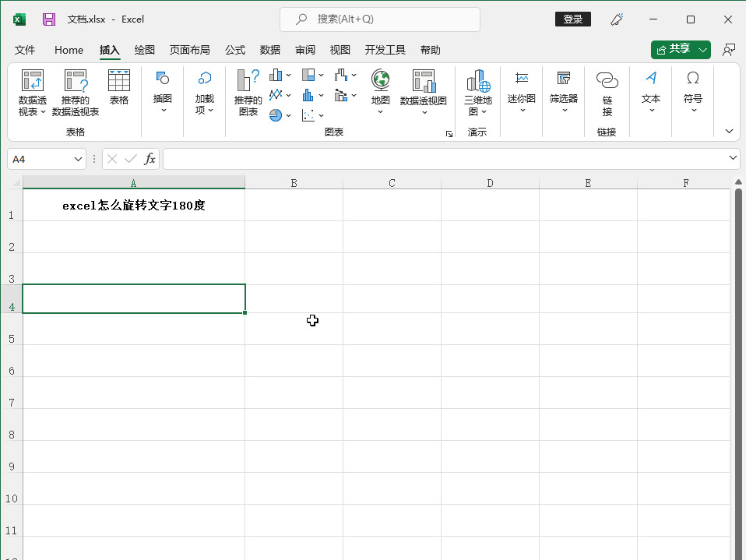Save the workbook with the Save icon

[49, 19]
